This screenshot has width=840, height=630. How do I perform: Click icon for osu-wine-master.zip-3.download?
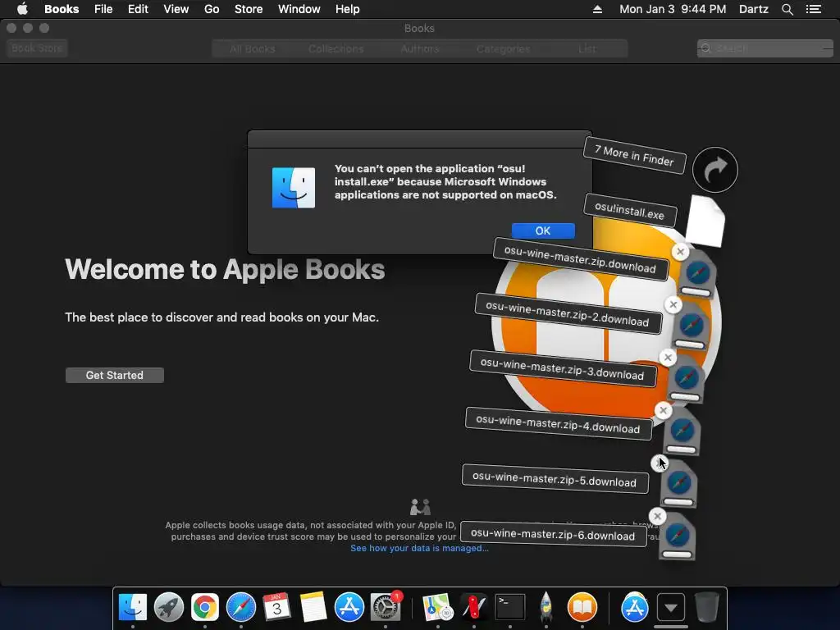click(686, 379)
